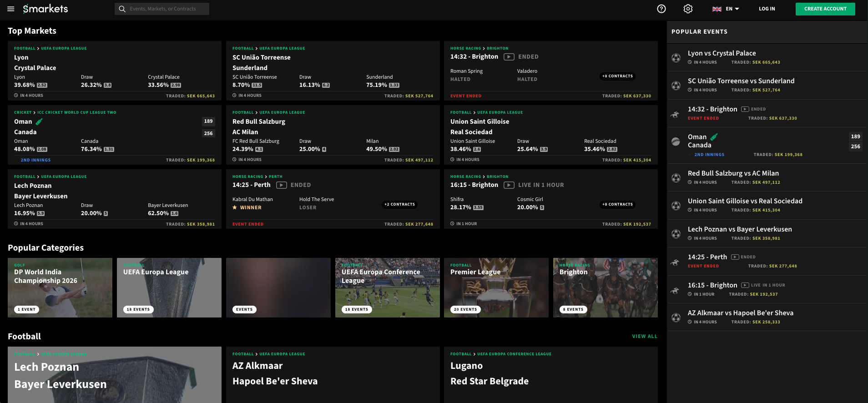Open UEFA Europa League category tile
The image size is (868, 403).
[x=169, y=287]
